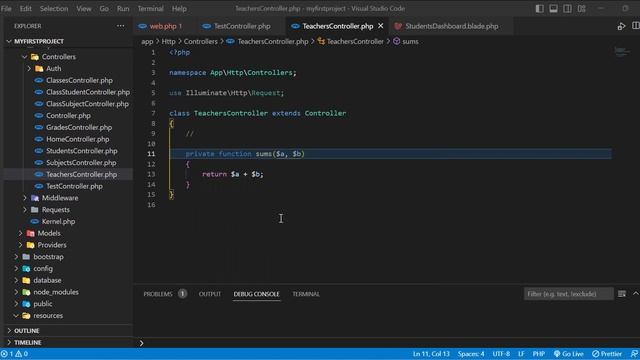The width and height of the screenshot is (640, 360).
Task: Open the Edit menu
Action: 25,9
